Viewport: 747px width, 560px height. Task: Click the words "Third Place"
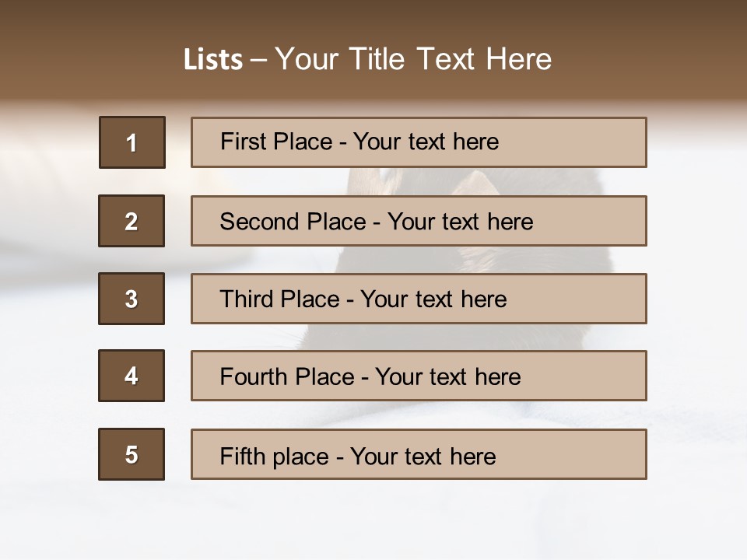point(279,299)
